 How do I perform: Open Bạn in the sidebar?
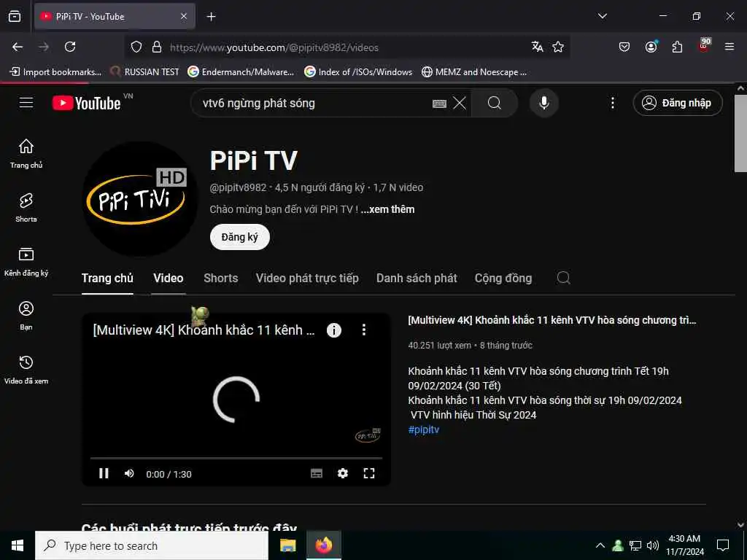pyautogui.click(x=26, y=315)
